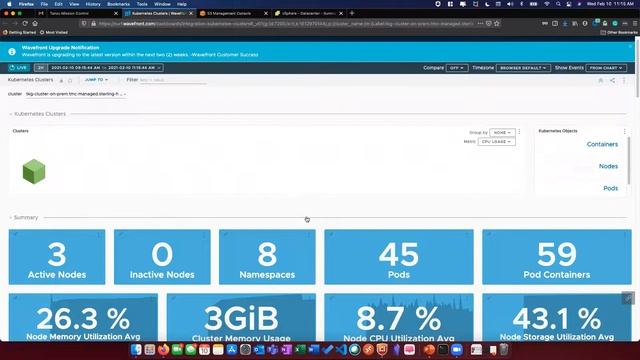640x360 pixels.
Task: Open the Show Events From Chart dropdown
Action: click(606, 68)
